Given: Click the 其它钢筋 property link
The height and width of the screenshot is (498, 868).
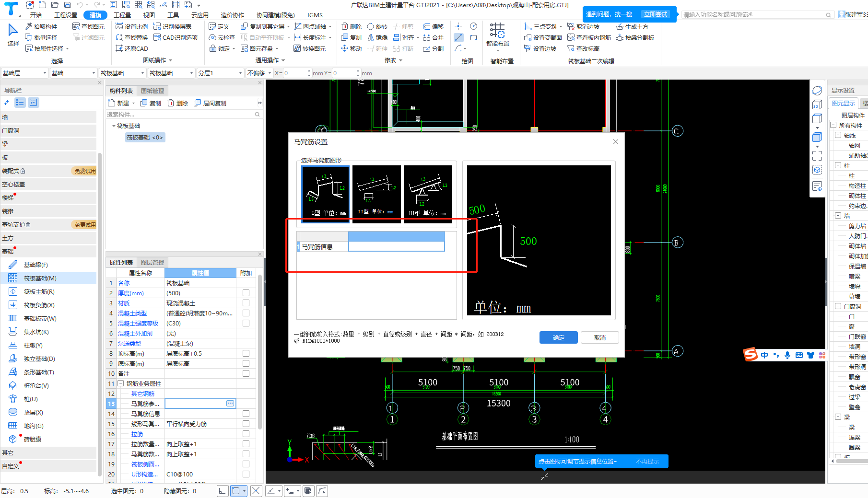Looking at the screenshot, I should (143, 394).
